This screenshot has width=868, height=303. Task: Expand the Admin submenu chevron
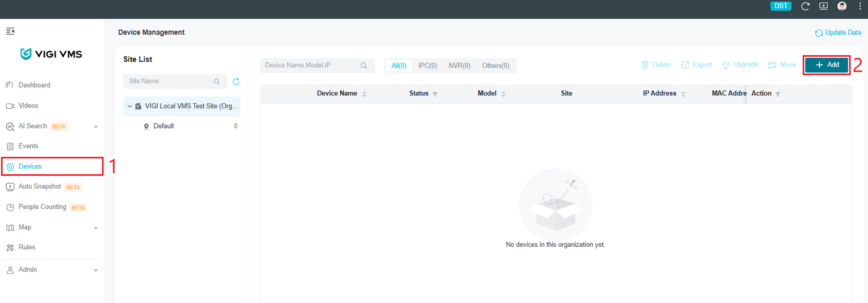click(96, 270)
